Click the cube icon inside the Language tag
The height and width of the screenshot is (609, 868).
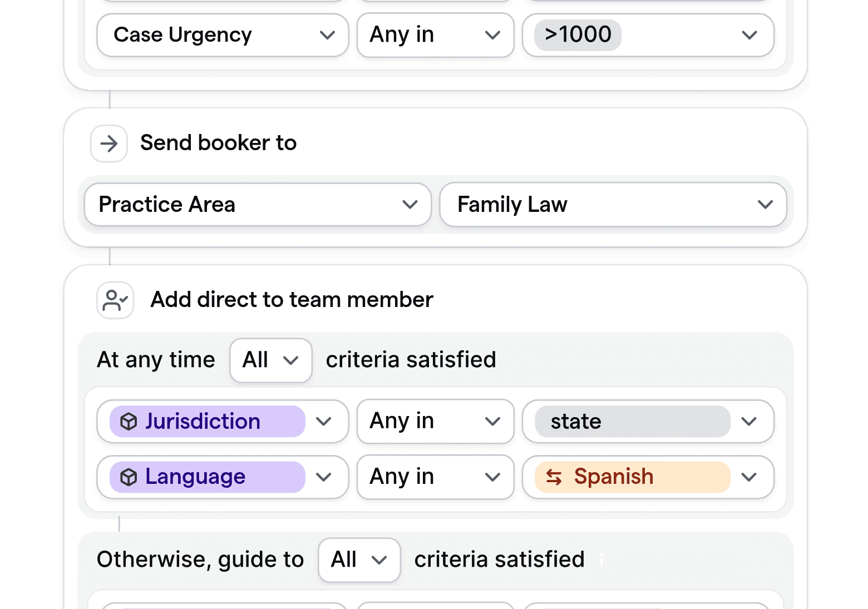coord(129,477)
